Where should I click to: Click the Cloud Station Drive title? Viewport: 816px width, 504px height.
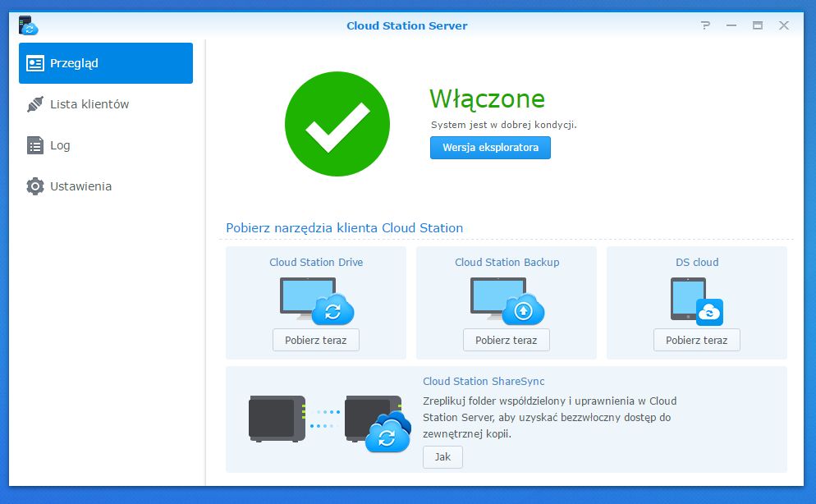click(x=316, y=262)
